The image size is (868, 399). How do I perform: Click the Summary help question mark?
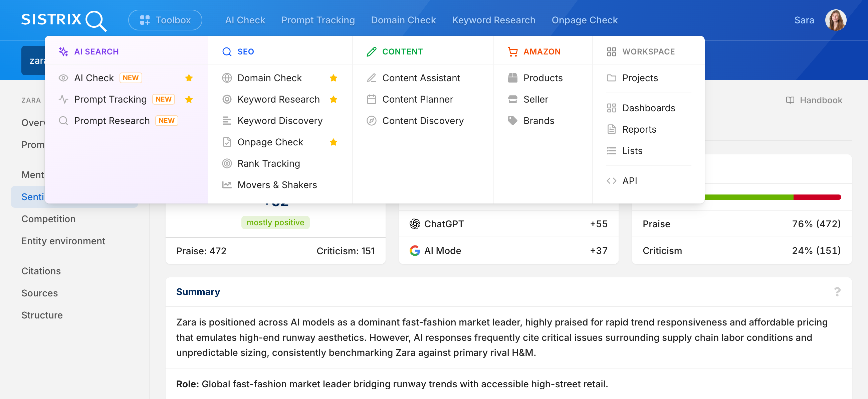point(837,292)
